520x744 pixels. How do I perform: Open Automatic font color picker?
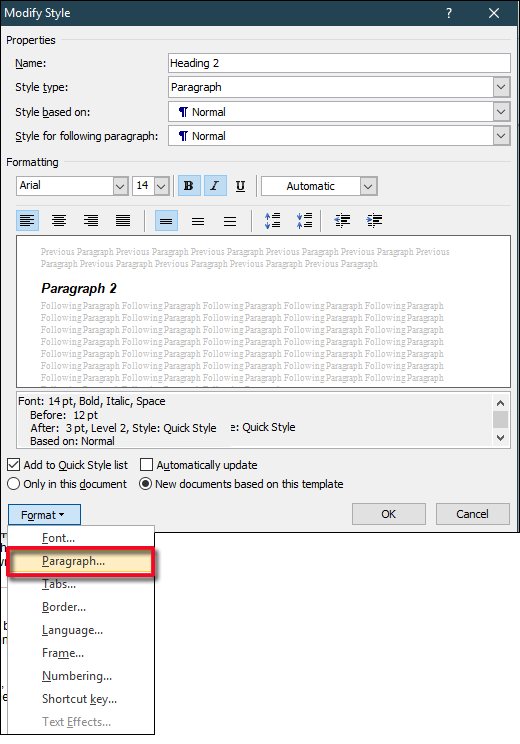[x=368, y=186]
